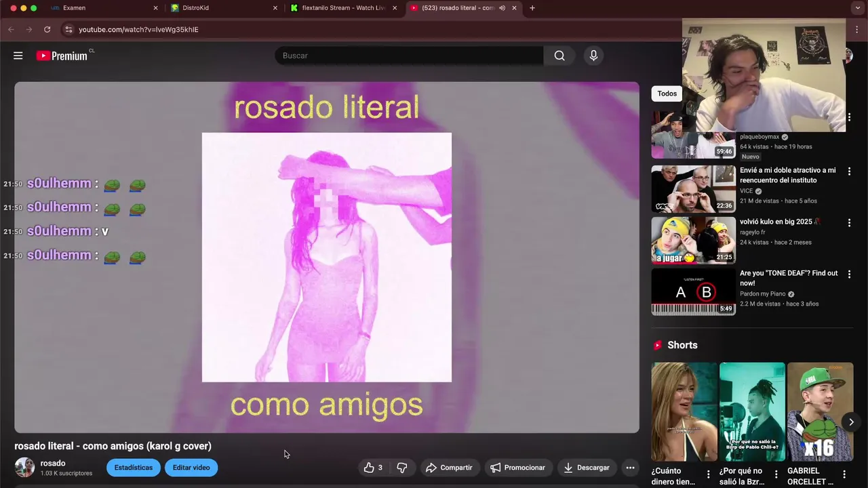Go forward in browser history
The image size is (868, 488).
coord(28,29)
